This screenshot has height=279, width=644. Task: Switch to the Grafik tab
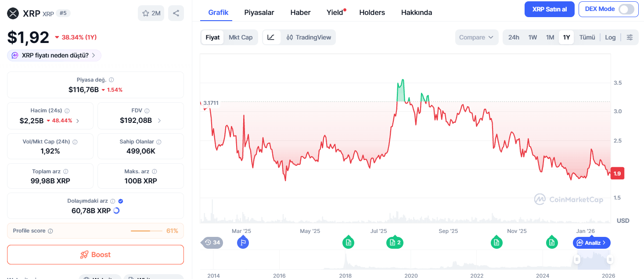tap(218, 12)
